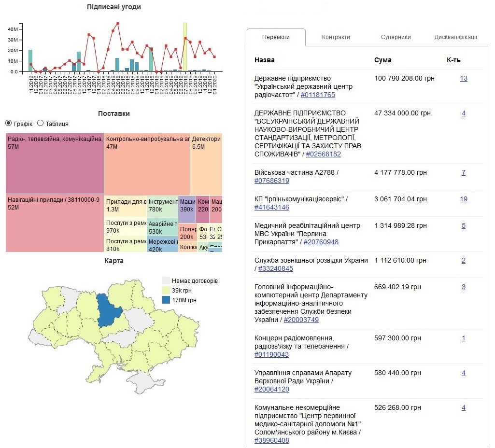Click the Радіо-, телевізійна treemap block

pos(55,164)
